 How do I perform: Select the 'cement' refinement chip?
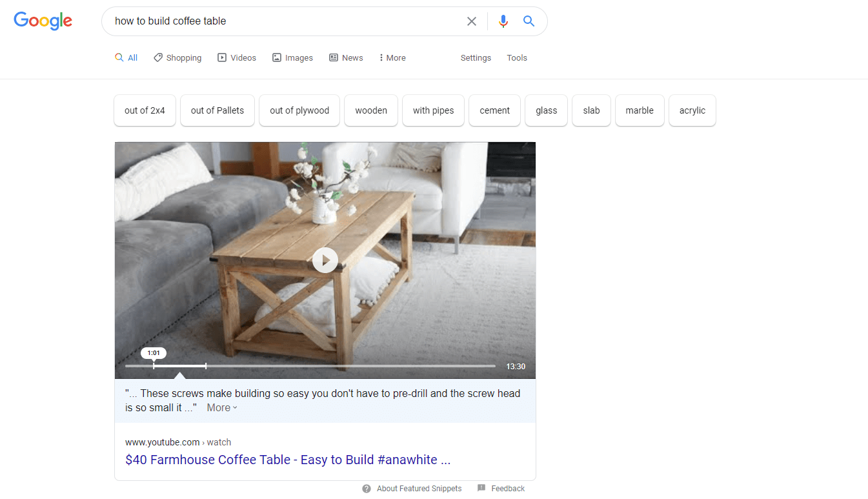pyautogui.click(x=495, y=110)
